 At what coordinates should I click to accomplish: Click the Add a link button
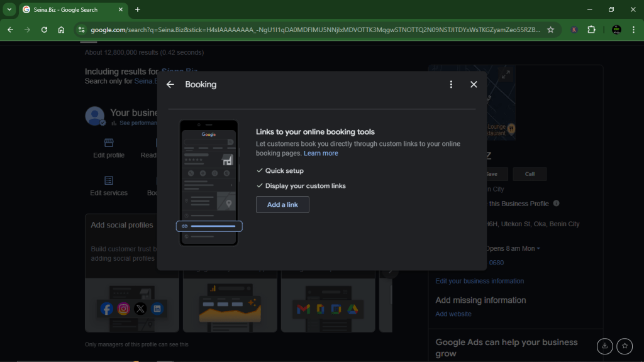282,205
